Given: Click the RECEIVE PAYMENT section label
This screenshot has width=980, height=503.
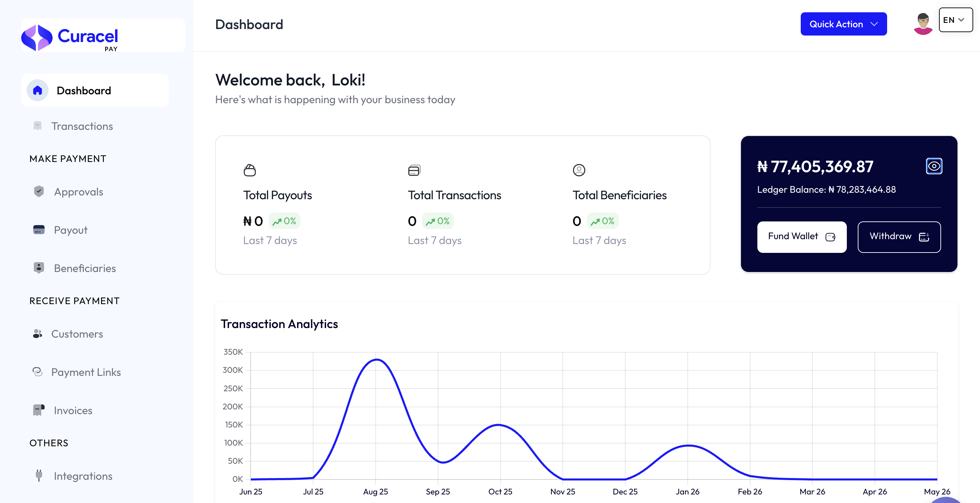Looking at the screenshot, I should pos(74,301).
